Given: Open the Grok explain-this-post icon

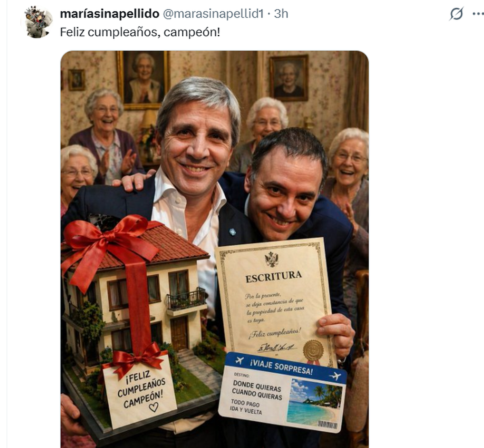Looking at the screenshot, I should tap(456, 14).
